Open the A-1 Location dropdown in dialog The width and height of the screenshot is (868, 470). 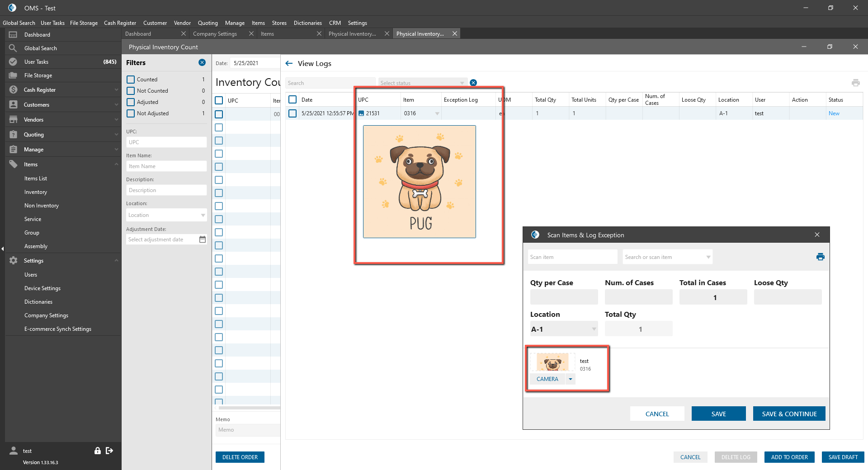pos(594,329)
